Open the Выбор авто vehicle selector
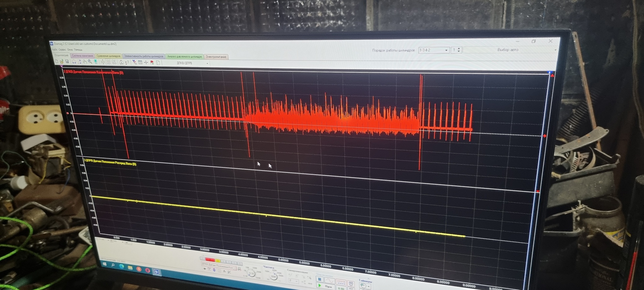Viewport: 644px width, 290px height. pos(510,50)
